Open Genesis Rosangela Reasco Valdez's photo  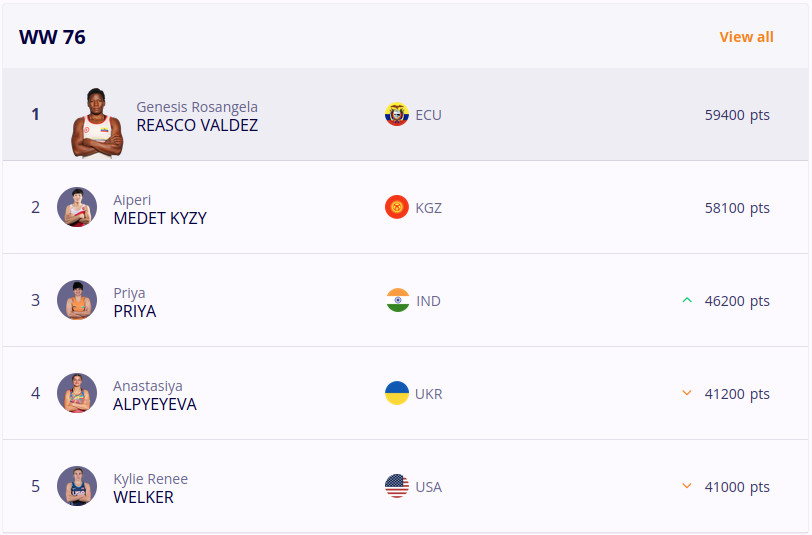point(97,123)
